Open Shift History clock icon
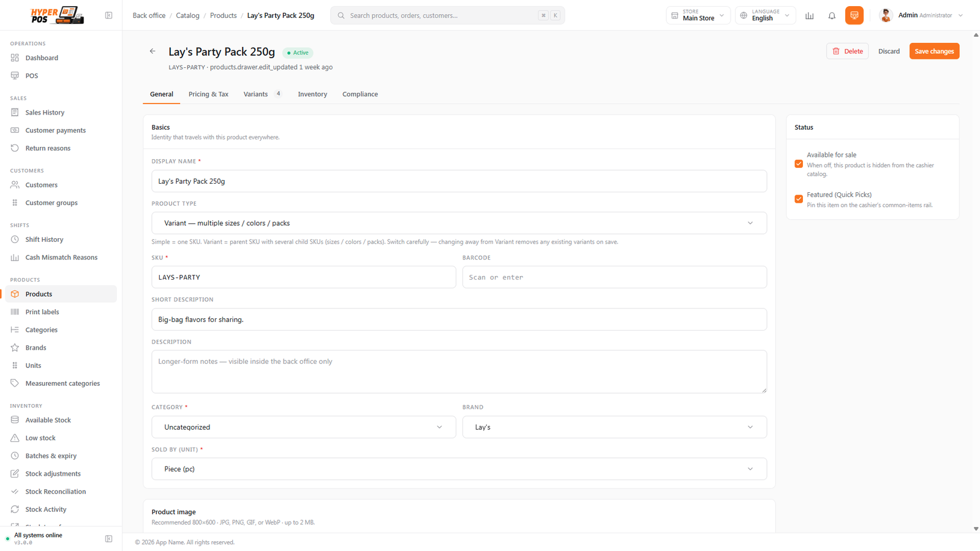980x551 pixels. pos(15,239)
